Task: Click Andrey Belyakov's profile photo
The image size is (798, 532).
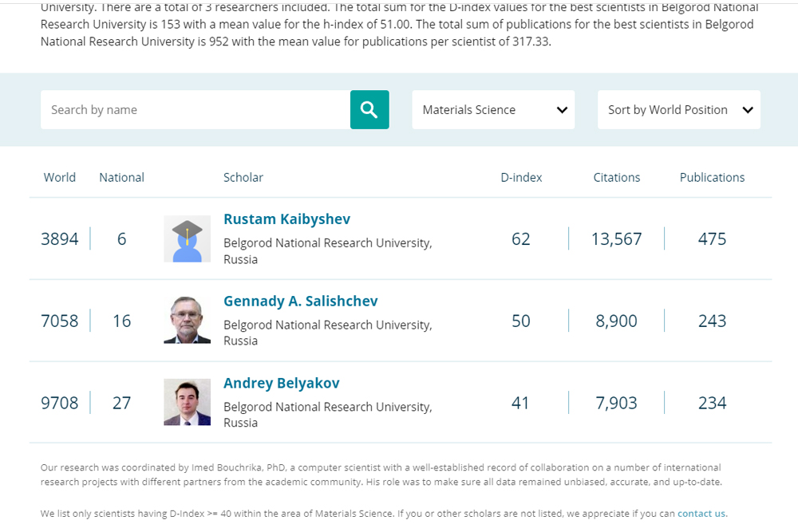Action: point(187,402)
